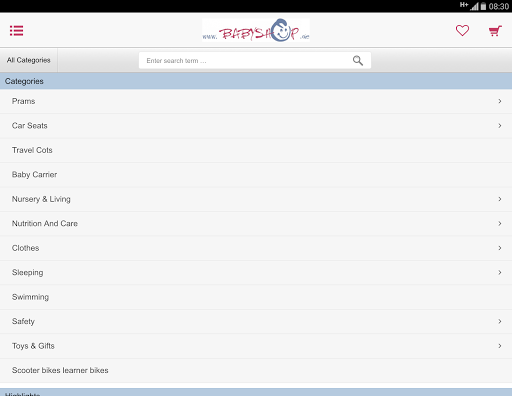This screenshot has width=512, height=396.
Task: Expand the Safety category chevron
Action: click(500, 321)
